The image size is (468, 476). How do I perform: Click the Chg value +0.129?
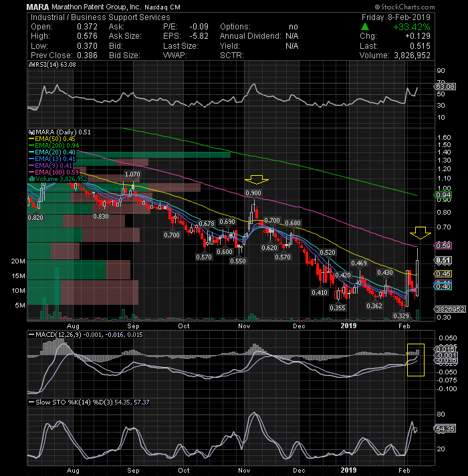[418, 36]
